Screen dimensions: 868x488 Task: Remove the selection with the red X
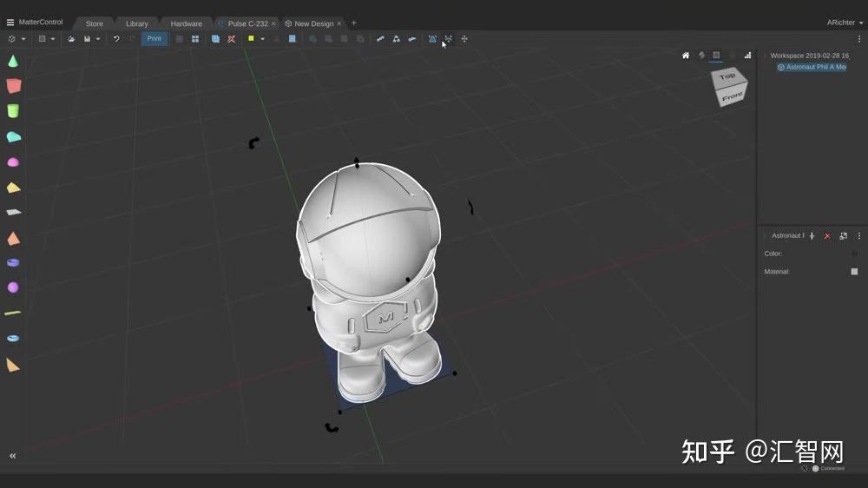[x=232, y=39]
